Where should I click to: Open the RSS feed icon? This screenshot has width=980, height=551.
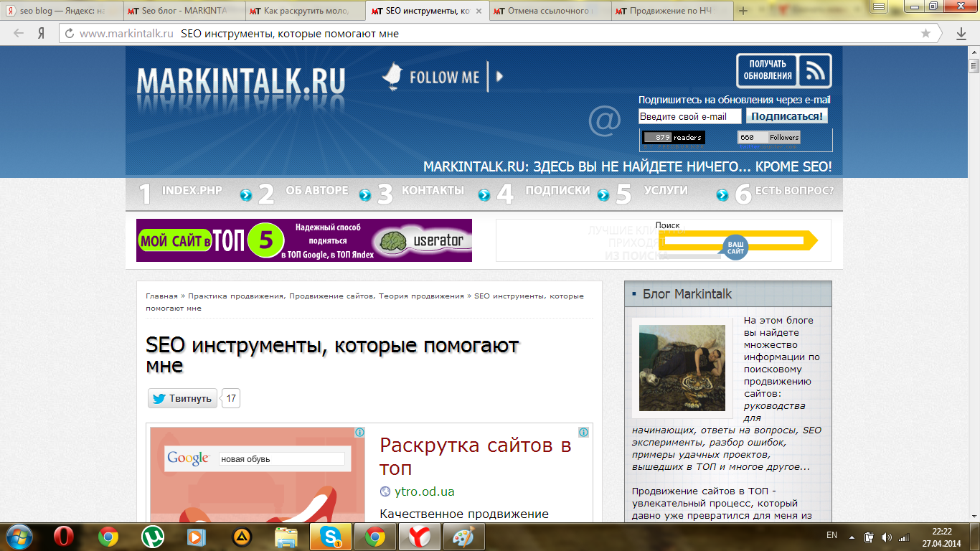pyautogui.click(x=816, y=70)
